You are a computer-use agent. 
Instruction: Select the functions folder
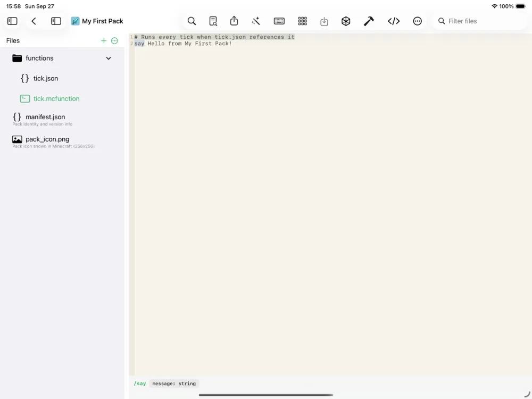pos(62,59)
